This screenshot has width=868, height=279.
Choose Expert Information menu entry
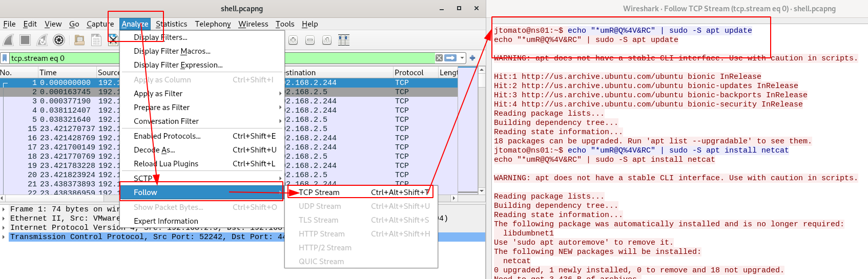[202, 221]
